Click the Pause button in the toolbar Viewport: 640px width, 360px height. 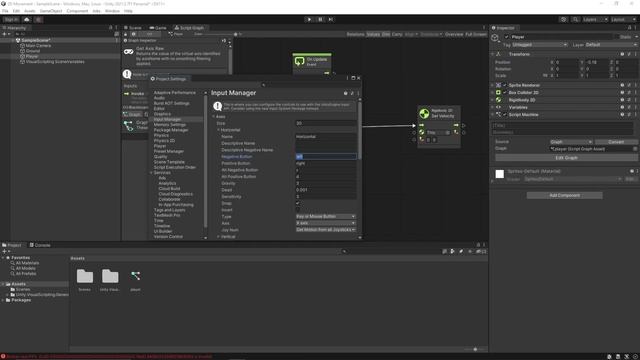(320, 19)
